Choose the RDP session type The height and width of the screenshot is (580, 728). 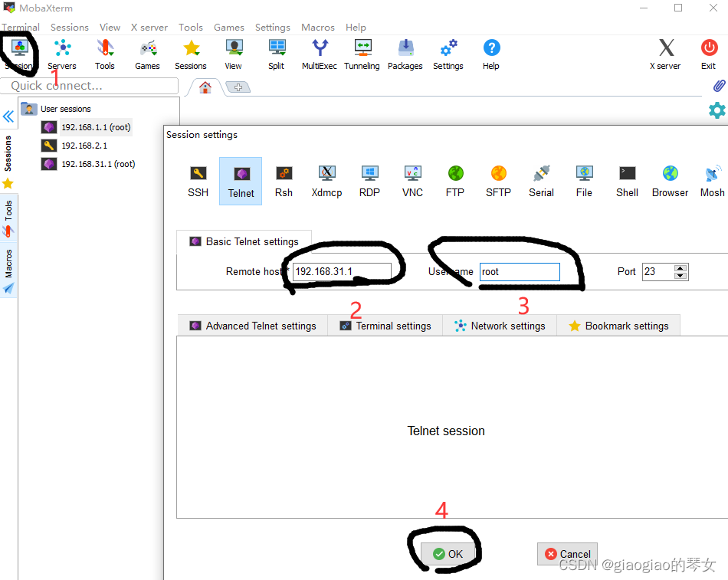pos(369,181)
